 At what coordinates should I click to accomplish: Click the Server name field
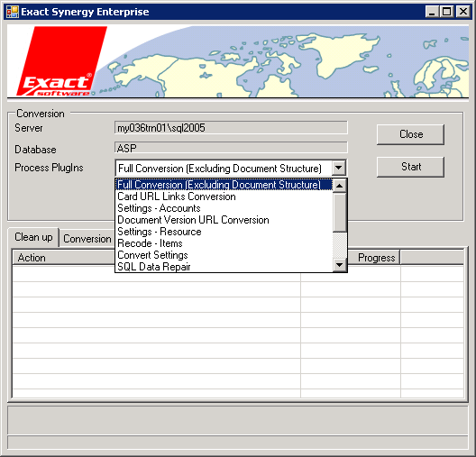point(231,128)
